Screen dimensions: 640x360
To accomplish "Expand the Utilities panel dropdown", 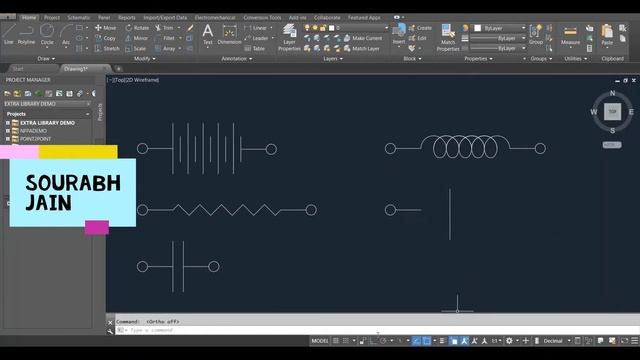I will (576, 59).
